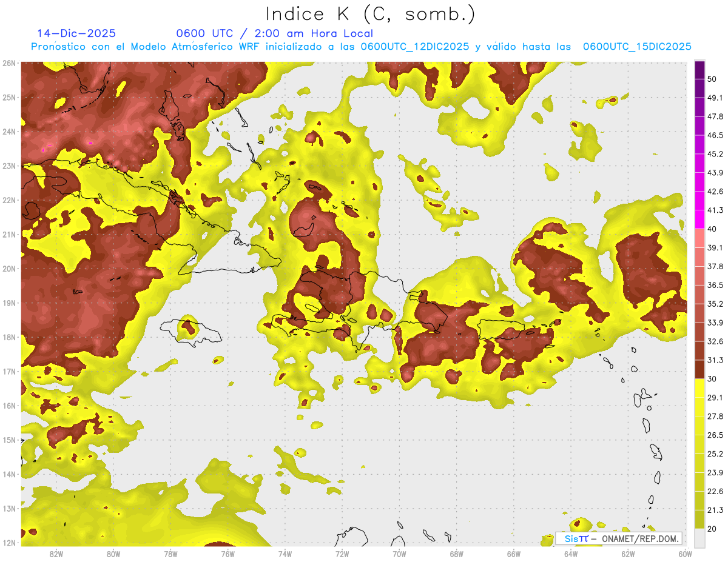
Task: Click the '80W' longitude label
Action: click(x=113, y=554)
